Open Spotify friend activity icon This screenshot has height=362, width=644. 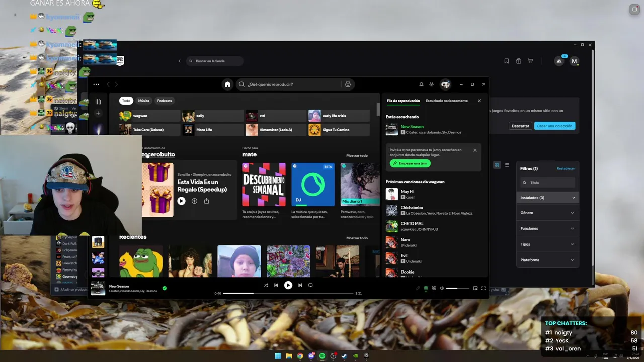[x=431, y=84]
